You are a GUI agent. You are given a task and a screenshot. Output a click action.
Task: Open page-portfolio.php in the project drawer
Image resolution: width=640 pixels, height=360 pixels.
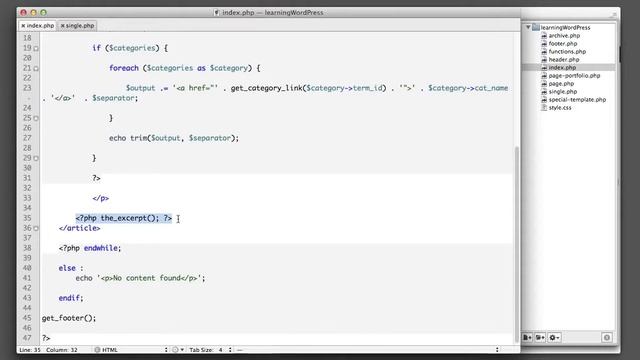pyautogui.click(x=574, y=76)
